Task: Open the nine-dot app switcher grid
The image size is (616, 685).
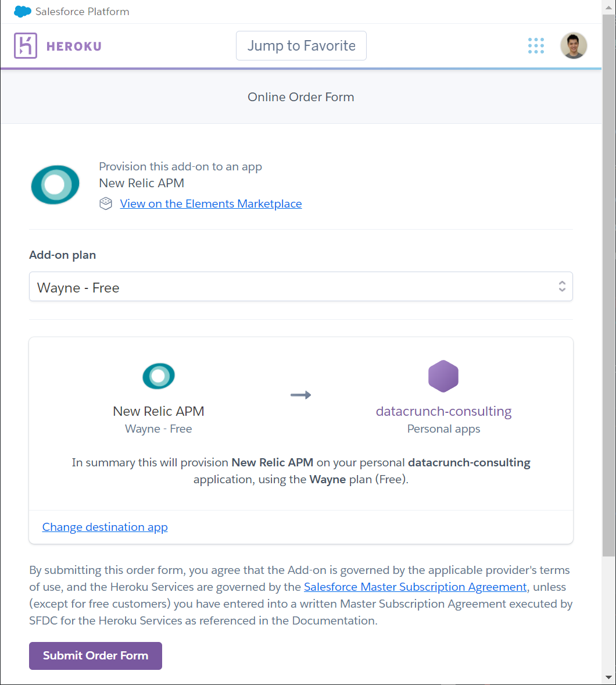Action: pyautogui.click(x=536, y=45)
